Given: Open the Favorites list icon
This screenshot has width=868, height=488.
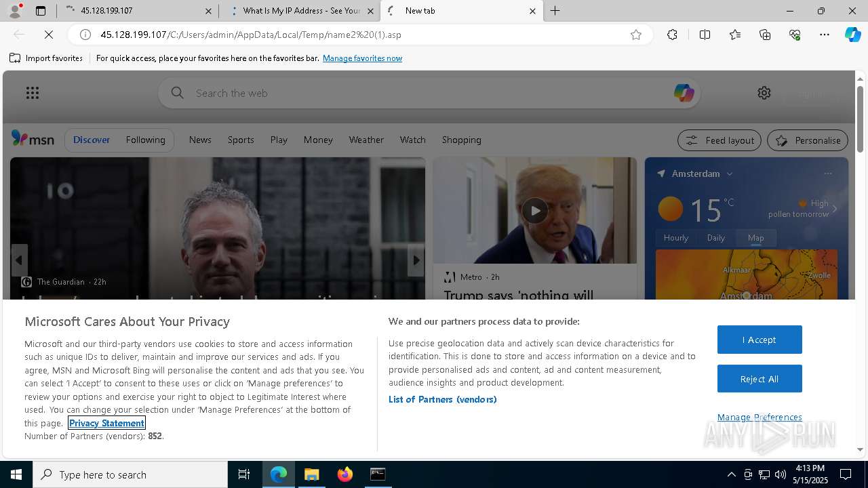Looking at the screenshot, I should pyautogui.click(x=735, y=35).
